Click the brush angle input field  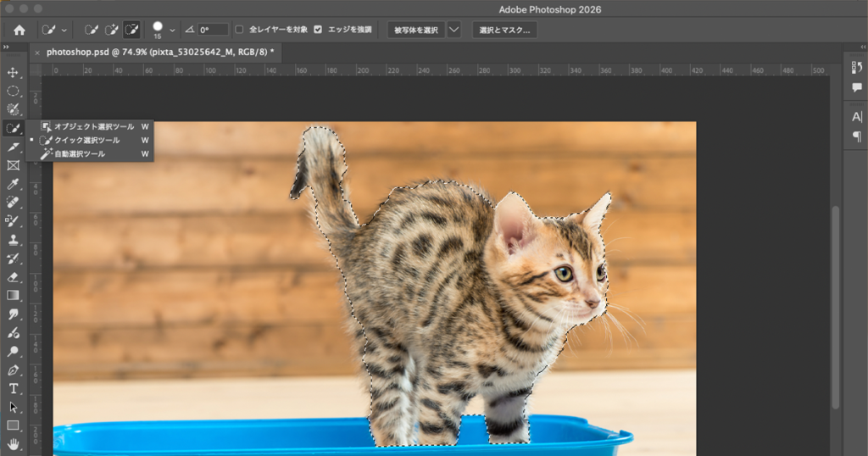tap(213, 30)
